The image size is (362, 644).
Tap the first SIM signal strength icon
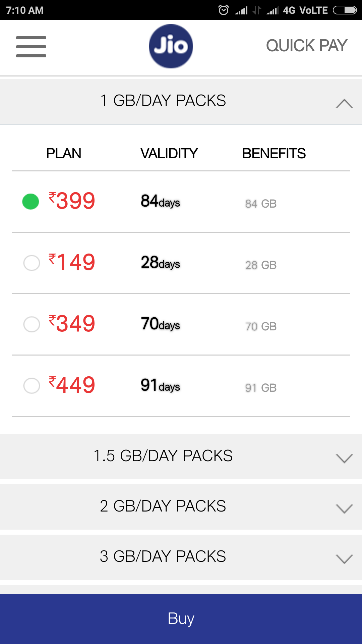(x=241, y=11)
